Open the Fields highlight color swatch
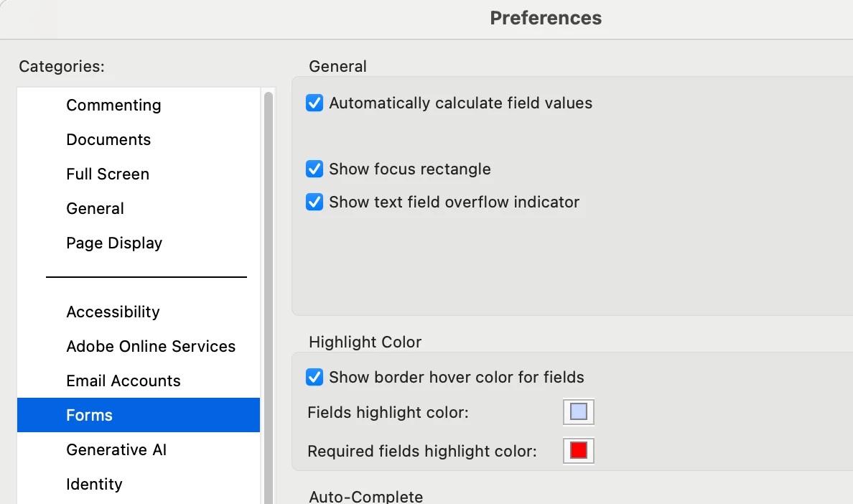The height and width of the screenshot is (504, 853). pyautogui.click(x=578, y=412)
